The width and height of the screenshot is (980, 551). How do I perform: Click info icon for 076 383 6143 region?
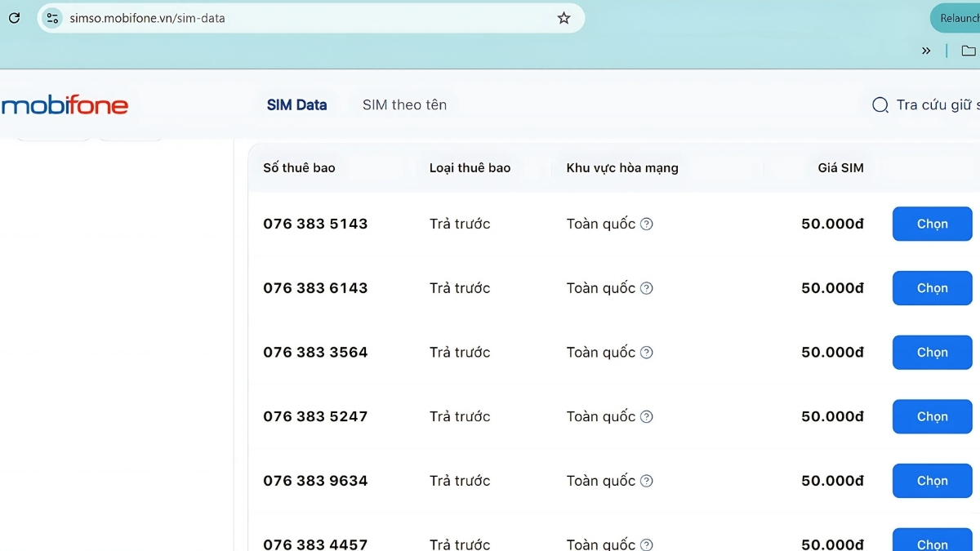pos(647,288)
